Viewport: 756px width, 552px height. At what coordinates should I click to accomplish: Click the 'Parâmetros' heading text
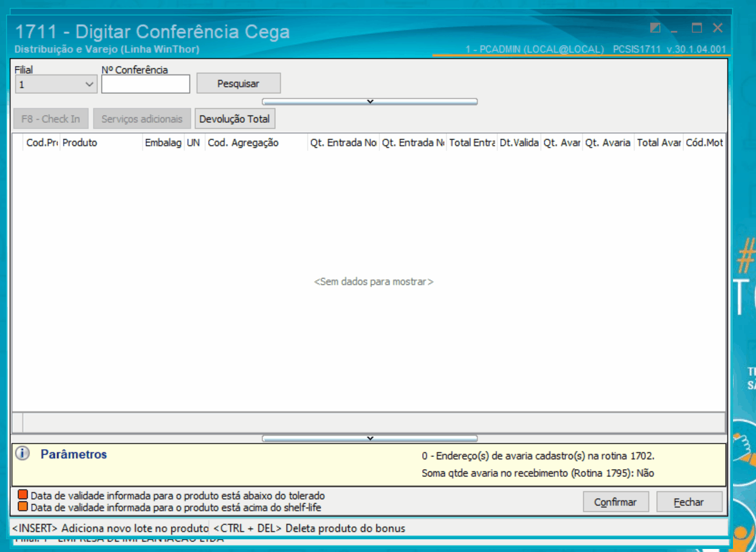(74, 454)
